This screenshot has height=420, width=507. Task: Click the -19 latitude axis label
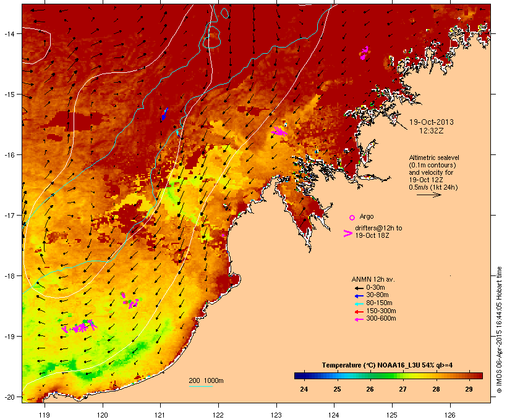pos(9,337)
